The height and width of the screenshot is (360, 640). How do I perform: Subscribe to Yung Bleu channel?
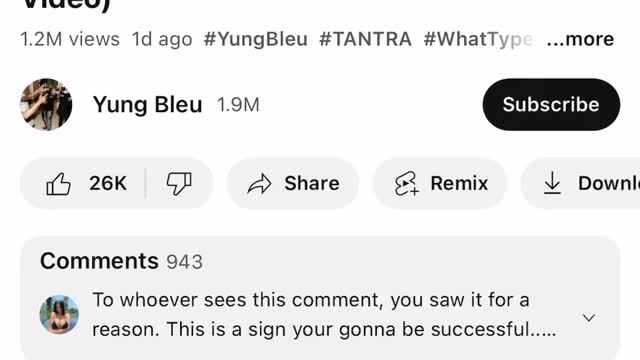point(551,104)
